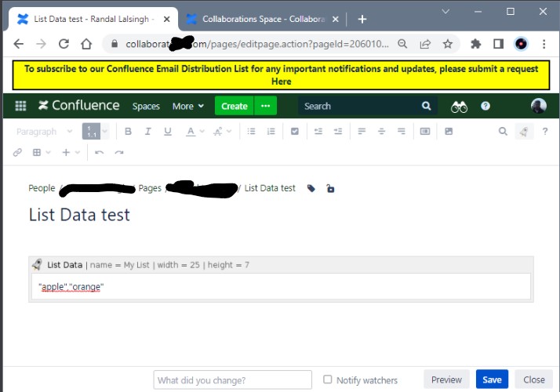Open the insert table dropdown
This screenshot has height=392, width=560.
(x=42, y=152)
